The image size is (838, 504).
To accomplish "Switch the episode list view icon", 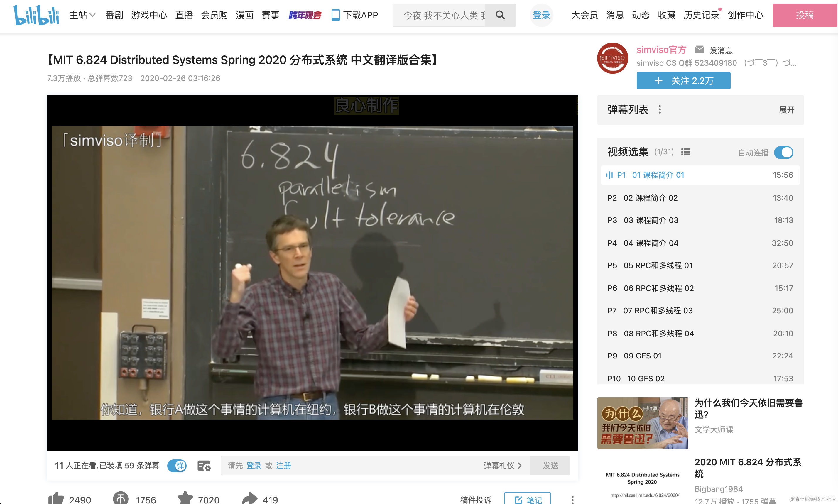I will pyautogui.click(x=685, y=152).
